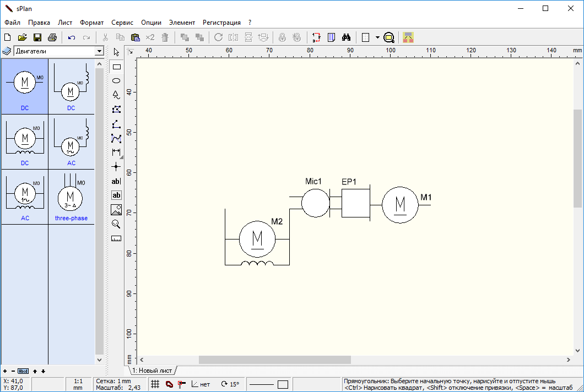Switch to the Новый лист sheet tab
The height and width of the screenshot is (392, 584).
tap(152, 371)
